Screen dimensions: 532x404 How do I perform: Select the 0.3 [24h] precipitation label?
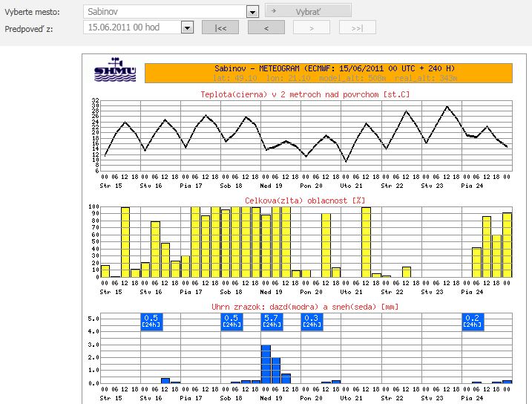pos(312,321)
